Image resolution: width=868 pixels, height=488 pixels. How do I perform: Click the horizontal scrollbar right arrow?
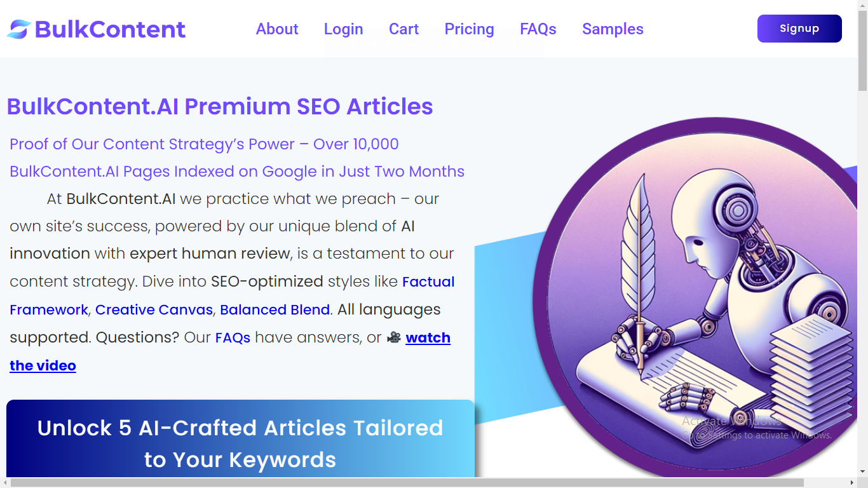click(x=852, y=483)
